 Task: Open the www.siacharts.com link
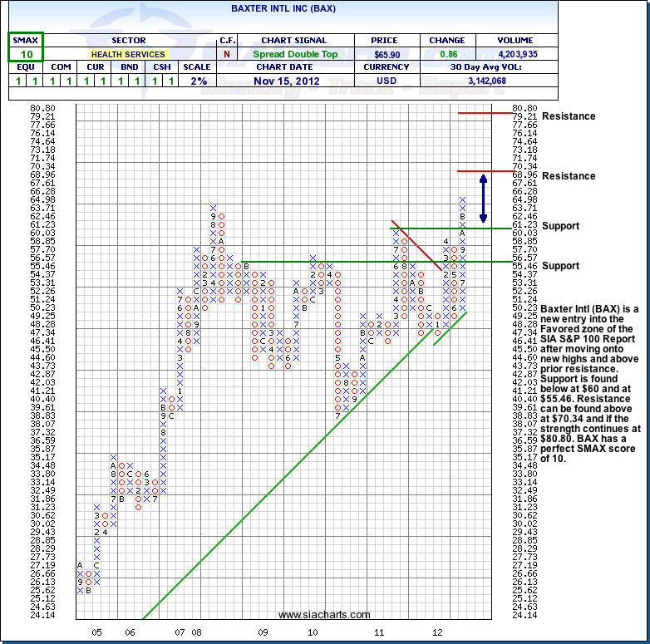pos(324,615)
